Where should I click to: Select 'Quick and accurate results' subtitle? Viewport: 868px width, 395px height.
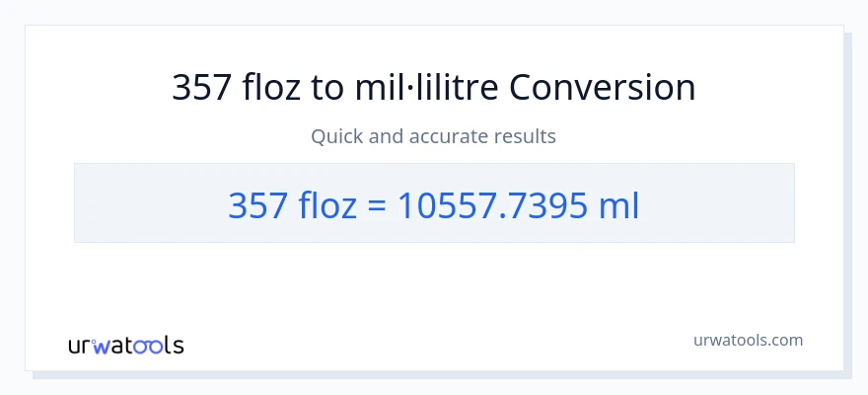point(434,136)
